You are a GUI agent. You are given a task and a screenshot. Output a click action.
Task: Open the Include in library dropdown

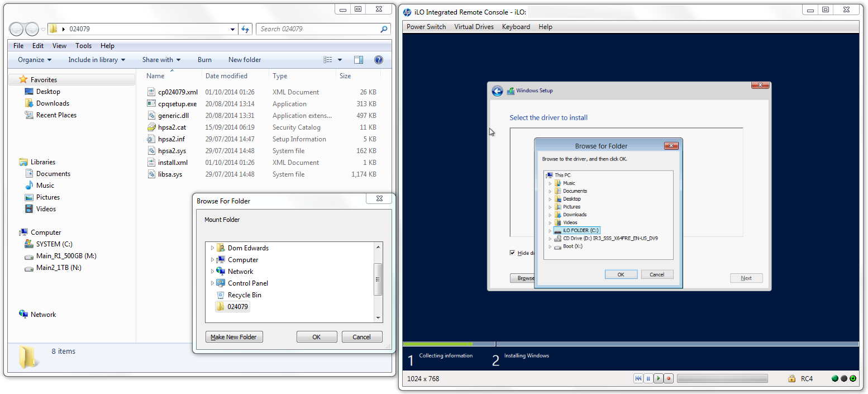pos(97,60)
